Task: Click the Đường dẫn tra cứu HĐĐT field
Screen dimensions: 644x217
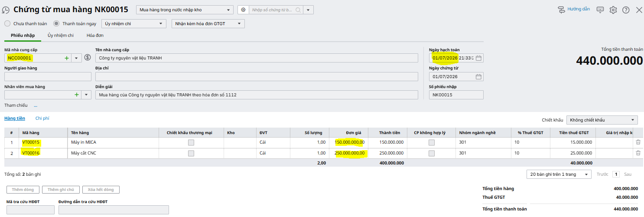Action: tap(114, 210)
